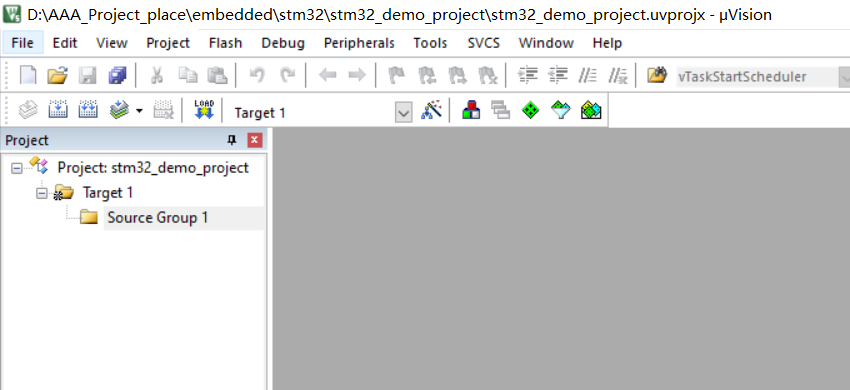
Task: Open the View menu
Action: (112, 43)
